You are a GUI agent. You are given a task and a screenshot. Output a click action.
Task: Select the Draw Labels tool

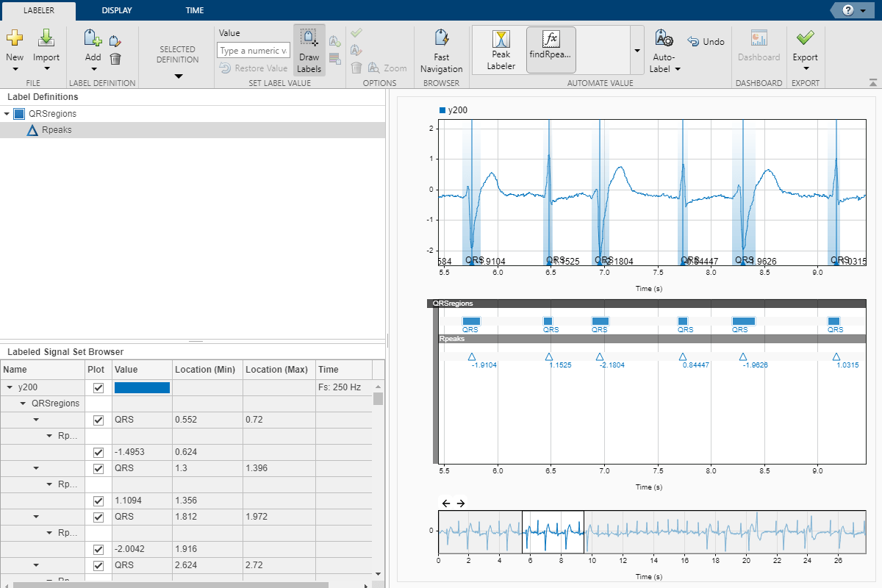click(x=309, y=50)
